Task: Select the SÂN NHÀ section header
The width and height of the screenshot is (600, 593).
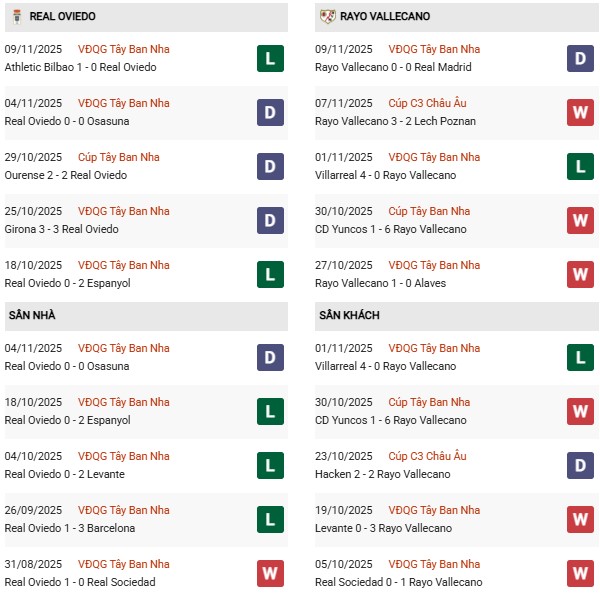Action: [33, 315]
